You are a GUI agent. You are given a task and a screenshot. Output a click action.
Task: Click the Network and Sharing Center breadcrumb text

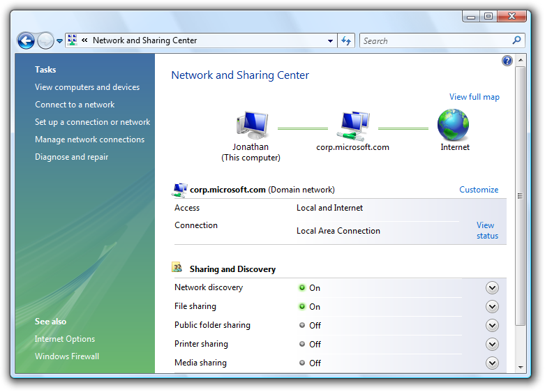pyautogui.click(x=145, y=40)
